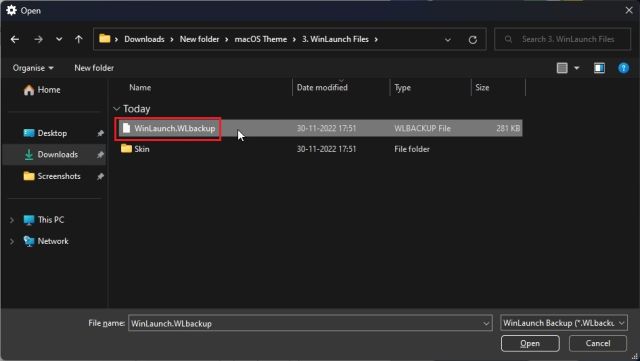Click the 281 KB size cell
640x361 pixels.
(508, 128)
